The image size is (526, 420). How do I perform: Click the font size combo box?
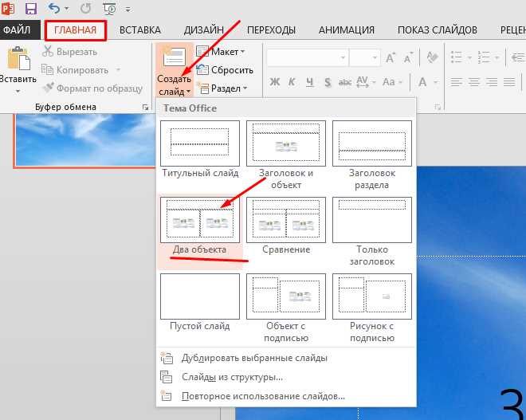[364, 57]
